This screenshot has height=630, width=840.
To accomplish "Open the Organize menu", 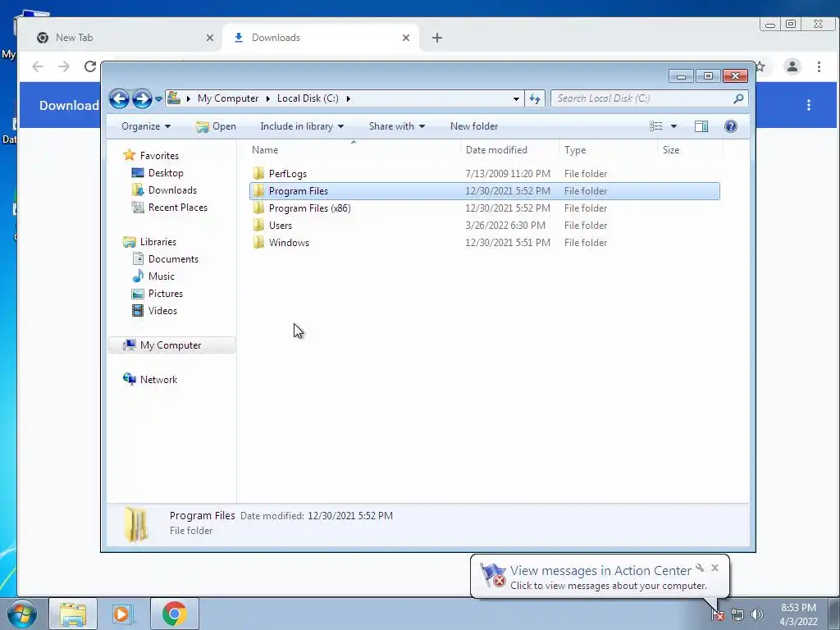I will point(146,126).
